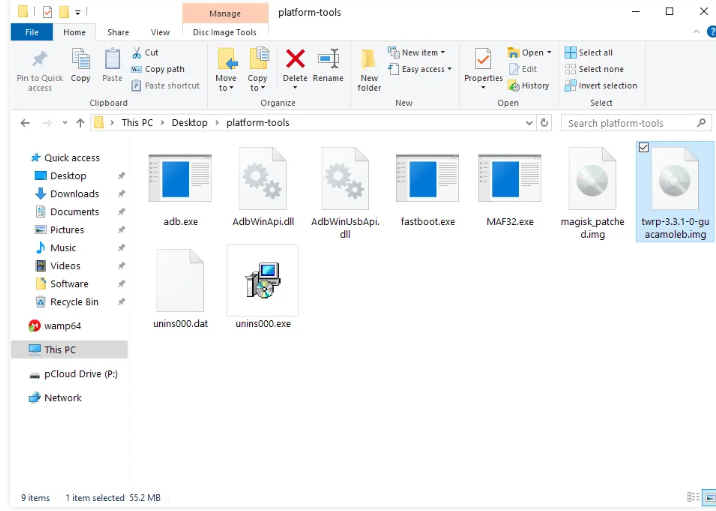This screenshot has height=511, width=716.
Task: Switch to the View tab
Action: [x=160, y=32]
